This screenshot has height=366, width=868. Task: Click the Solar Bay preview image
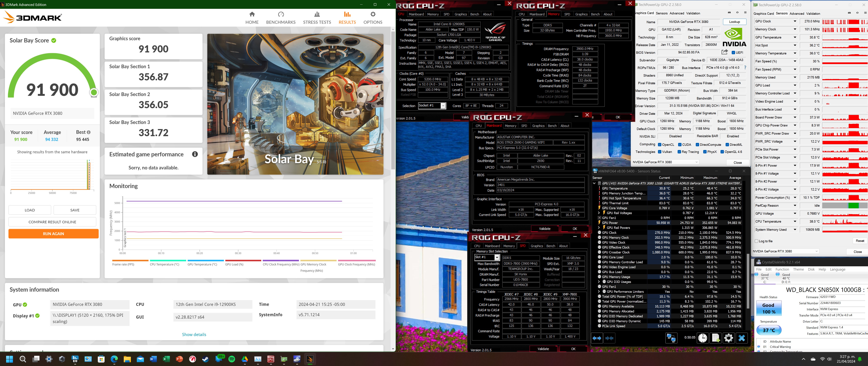point(295,104)
